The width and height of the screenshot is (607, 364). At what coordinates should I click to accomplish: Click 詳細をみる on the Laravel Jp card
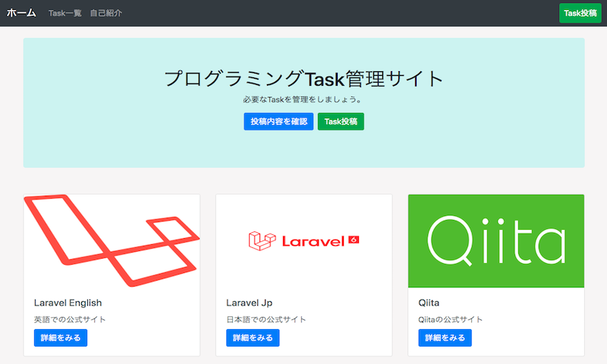tap(253, 337)
